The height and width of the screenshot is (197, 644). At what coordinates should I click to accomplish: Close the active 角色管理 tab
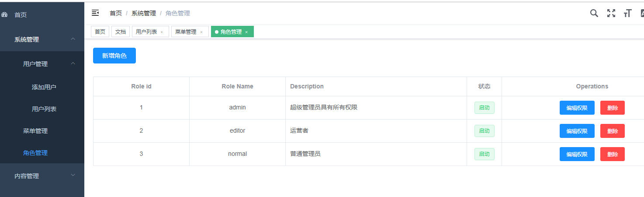pos(246,32)
